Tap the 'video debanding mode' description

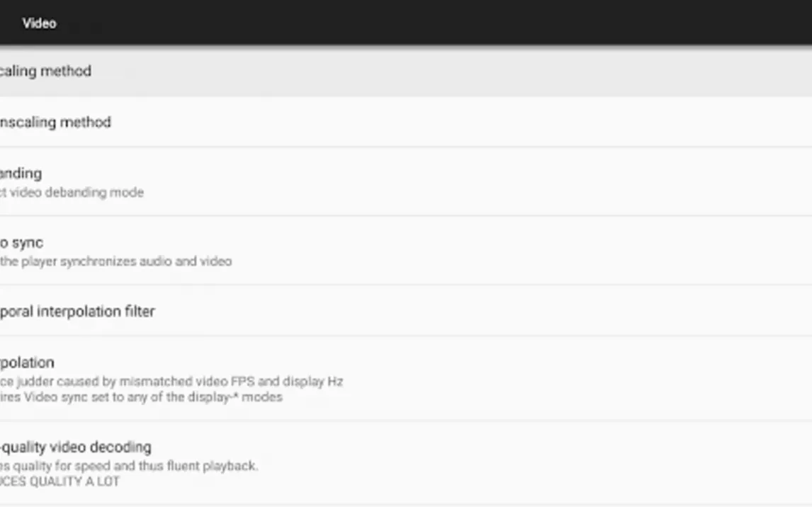[x=72, y=193]
